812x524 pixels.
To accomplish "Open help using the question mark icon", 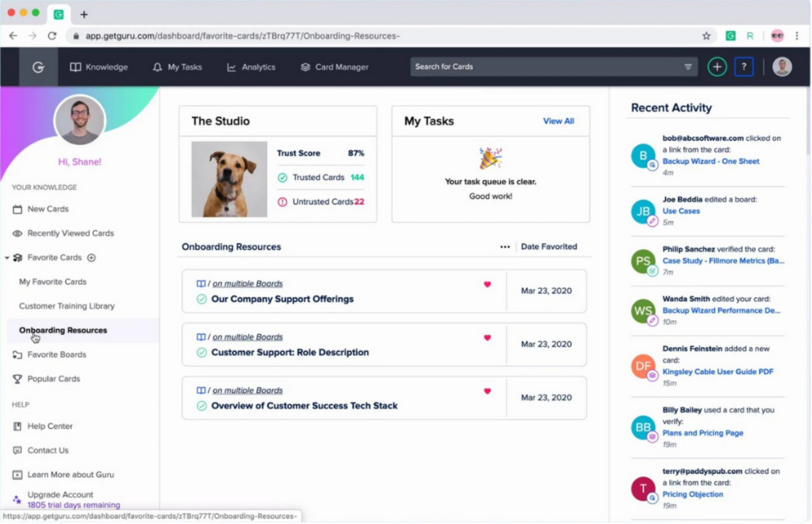I will tap(744, 66).
